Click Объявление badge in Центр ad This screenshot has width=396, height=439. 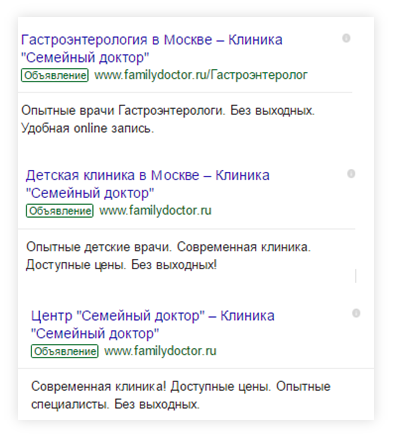coord(65,351)
